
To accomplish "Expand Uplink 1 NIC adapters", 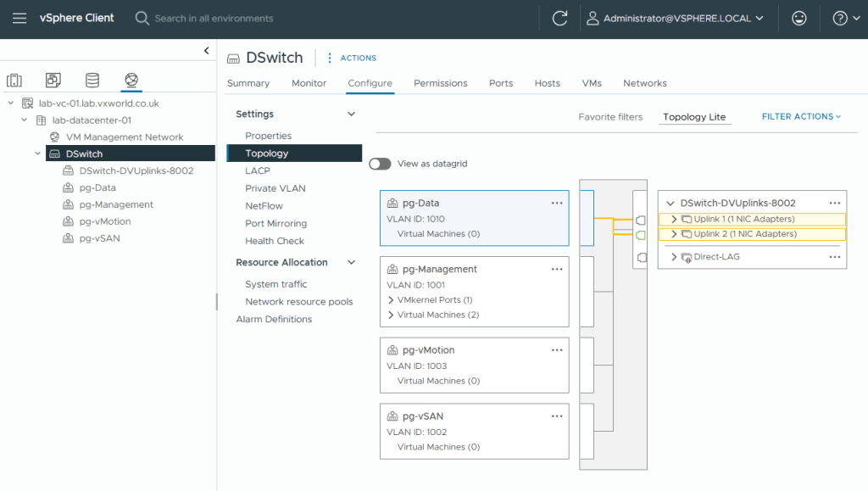I will (675, 220).
